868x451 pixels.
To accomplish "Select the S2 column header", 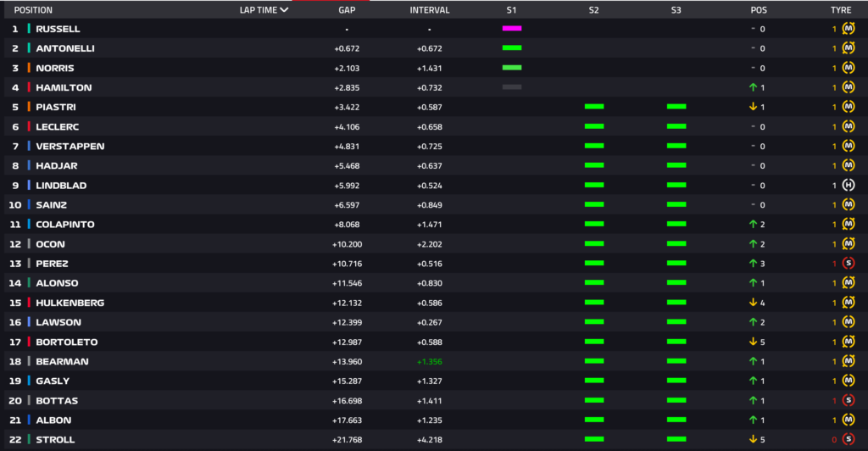I will [594, 10].
